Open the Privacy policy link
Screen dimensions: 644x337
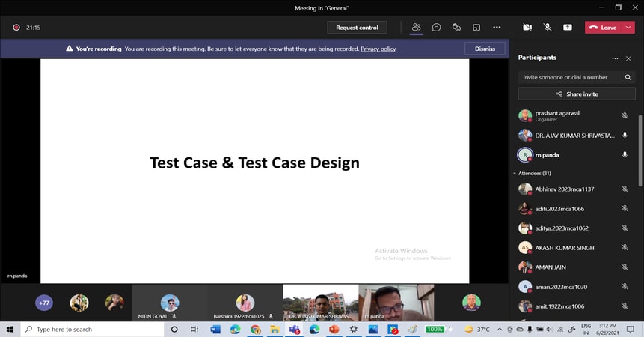point(378,49)
